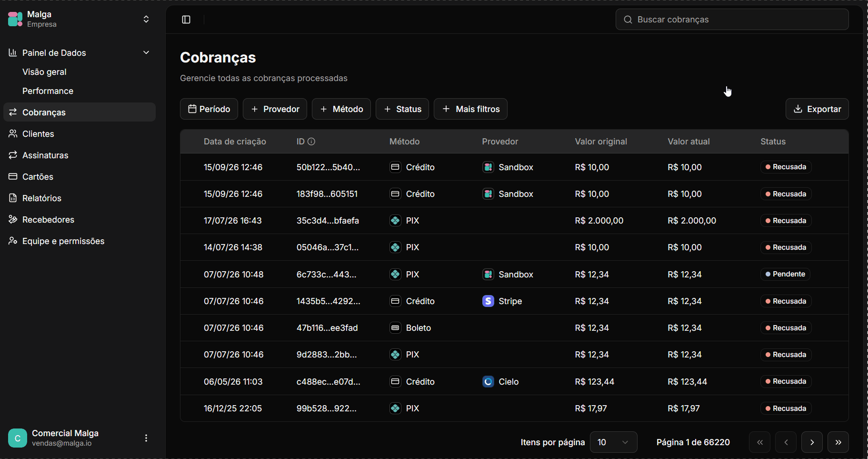Screen dimensions: 868x459
Task: Click the Pendente status badge
Action: tap(785, 274)
